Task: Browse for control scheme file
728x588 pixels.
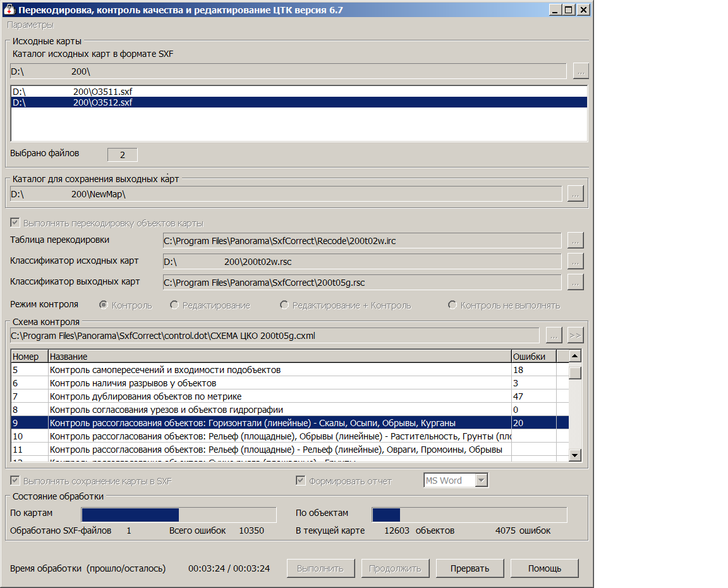Action: click(554, 335)
